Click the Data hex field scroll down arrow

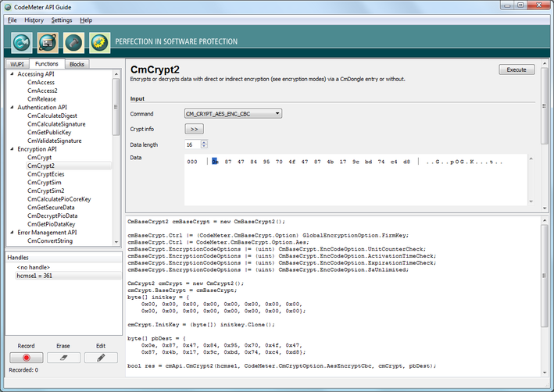pyautogui.click(x=531, y=201)
